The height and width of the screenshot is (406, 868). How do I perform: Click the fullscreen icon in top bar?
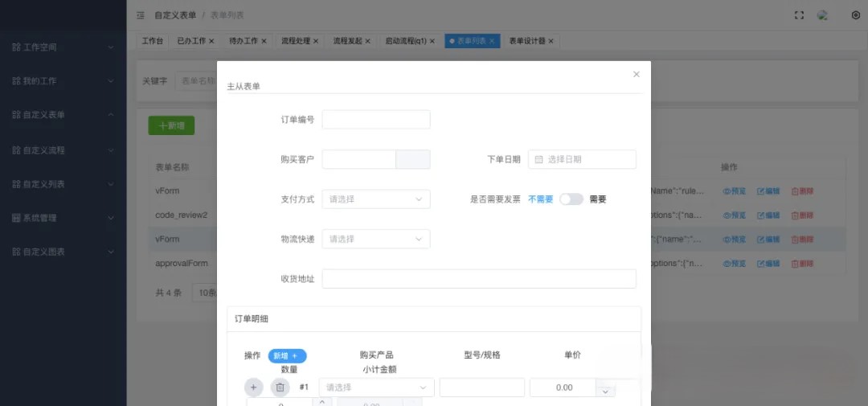(x=799, y=15)
